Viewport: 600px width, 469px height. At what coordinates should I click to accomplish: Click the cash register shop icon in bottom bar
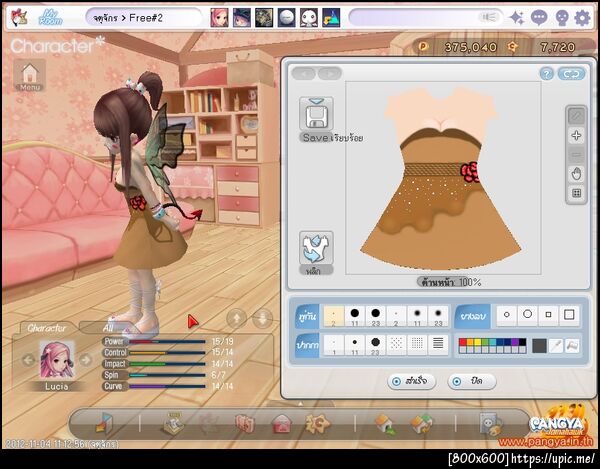pyautogui.click(x=173, y=424)
